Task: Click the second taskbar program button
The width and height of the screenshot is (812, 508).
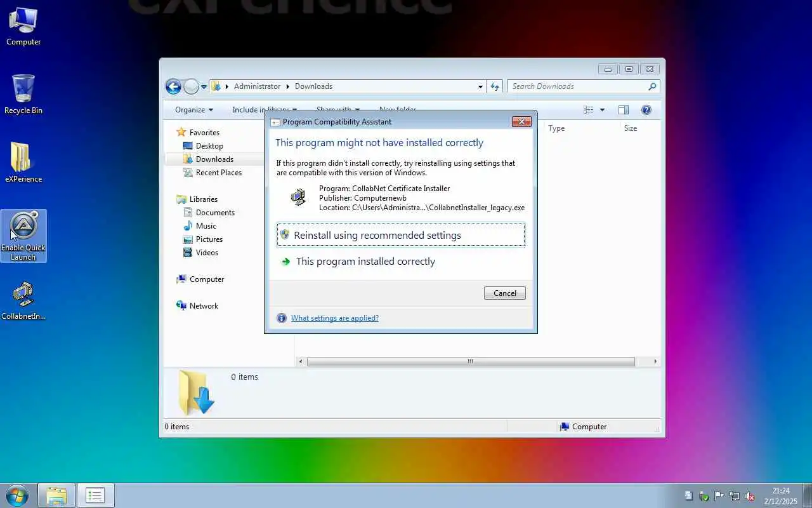Action: [96, 495]
